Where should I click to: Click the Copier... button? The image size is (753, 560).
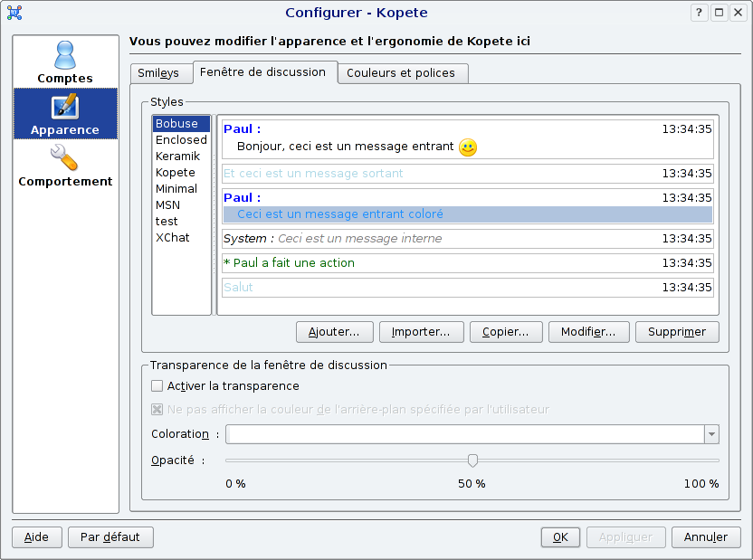(506, 332)
